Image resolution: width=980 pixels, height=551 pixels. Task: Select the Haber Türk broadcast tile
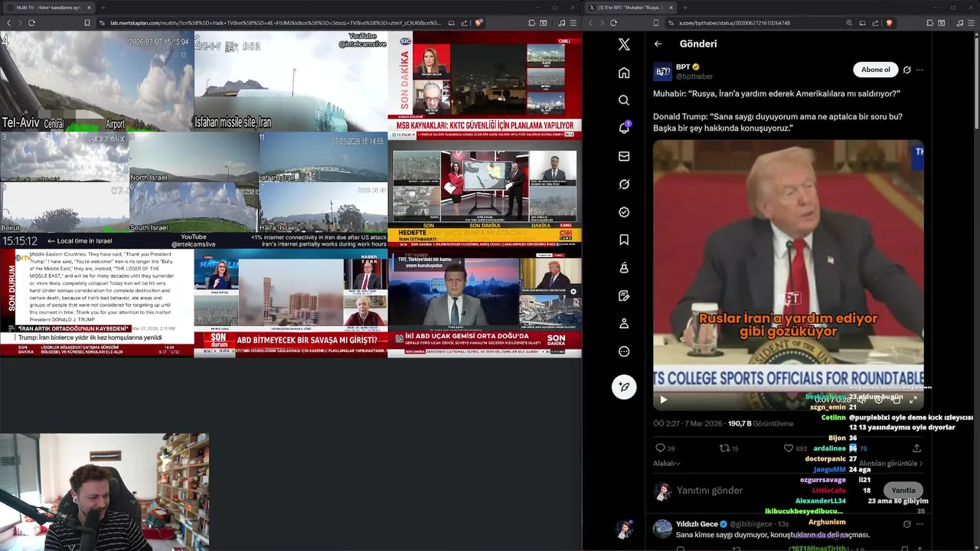pos(291,304)
